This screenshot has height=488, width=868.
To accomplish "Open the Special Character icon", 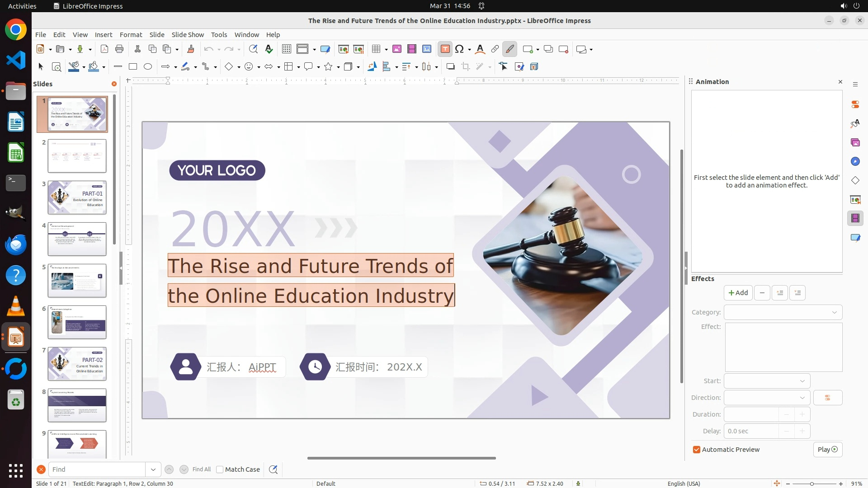I will (460, 49).
